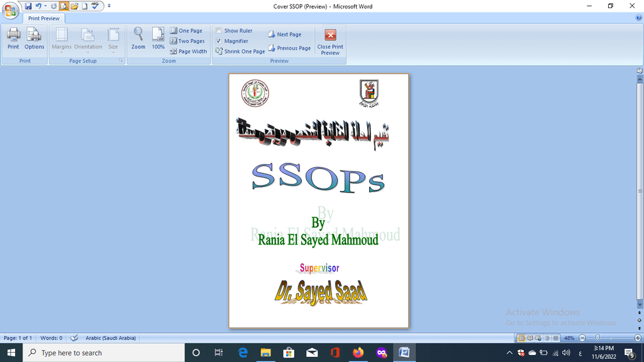Click the Zoom Out minus button
644x362 pixels.
582,338
